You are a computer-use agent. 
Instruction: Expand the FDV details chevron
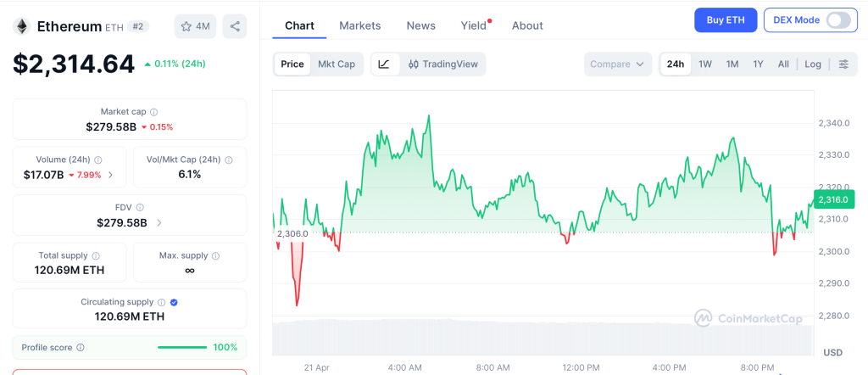click(x=159, y=223)
